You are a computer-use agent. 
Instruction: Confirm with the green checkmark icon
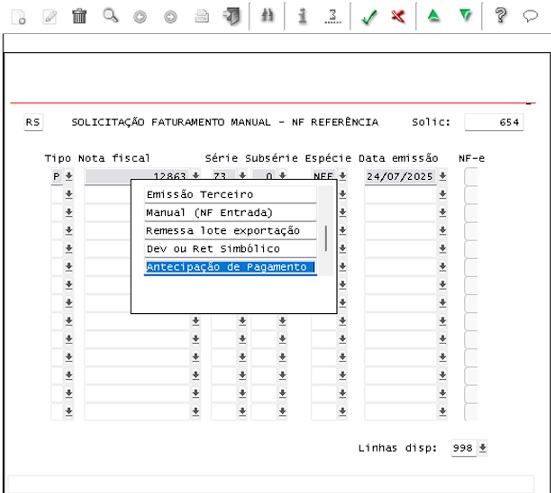(x=369, y=17)
